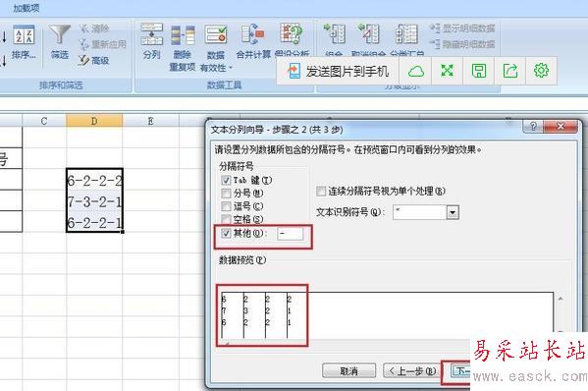This screenshot has width=588, height=391.
Task: Reapply filter with 重新应用
Action: tap(102, 44)
